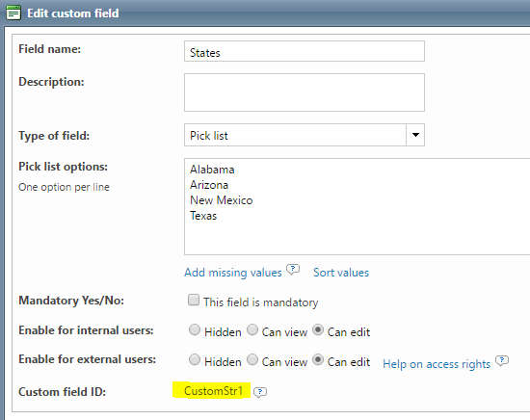
Task: Click the Edit custom field form icon
Action: [13, 13]
